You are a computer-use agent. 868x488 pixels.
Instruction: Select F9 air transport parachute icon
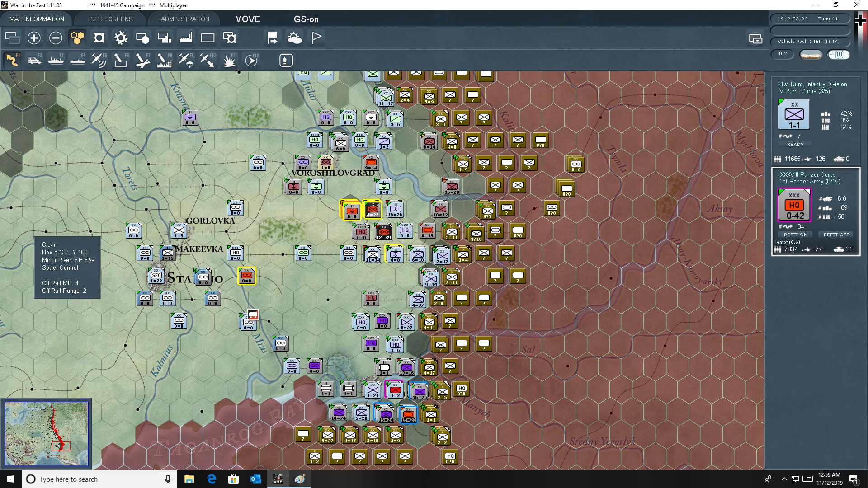(186, 60)
